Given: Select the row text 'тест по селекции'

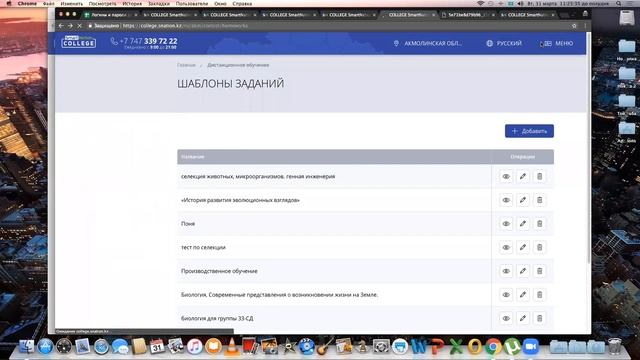Looking at the screenshot, I should (203, 247).
